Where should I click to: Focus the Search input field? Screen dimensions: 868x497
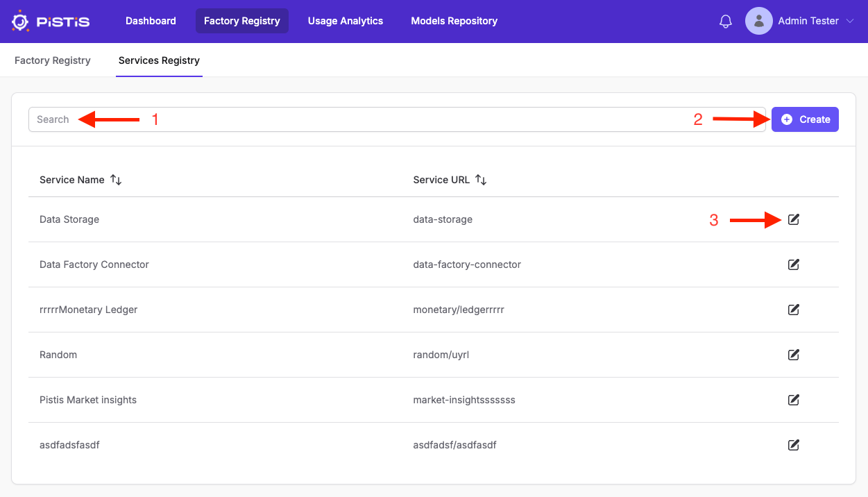click(397, 119)
